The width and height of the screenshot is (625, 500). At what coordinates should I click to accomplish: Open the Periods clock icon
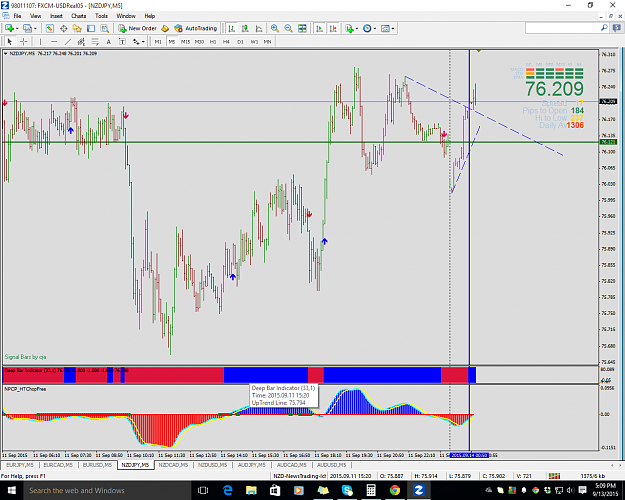tap(367, 28)
